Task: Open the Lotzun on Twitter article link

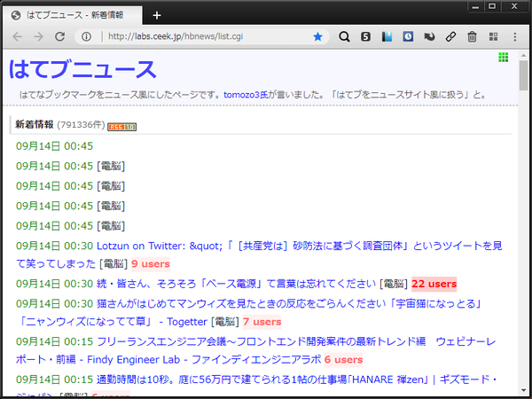Action: click(x=259, y=254)
